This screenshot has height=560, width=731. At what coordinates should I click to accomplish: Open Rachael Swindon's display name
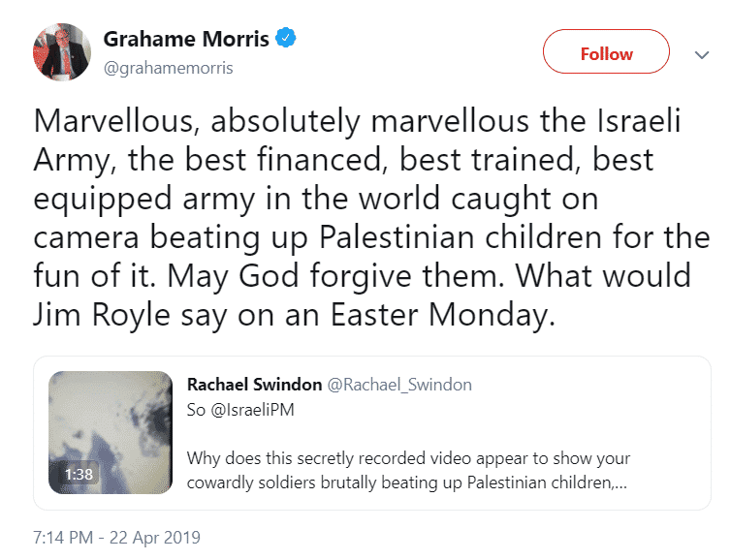(255, 385)
